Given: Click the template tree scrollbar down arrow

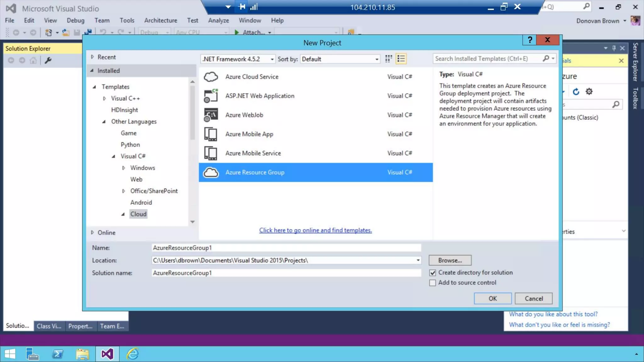Looking at the screenshot, I should [192, 222].
